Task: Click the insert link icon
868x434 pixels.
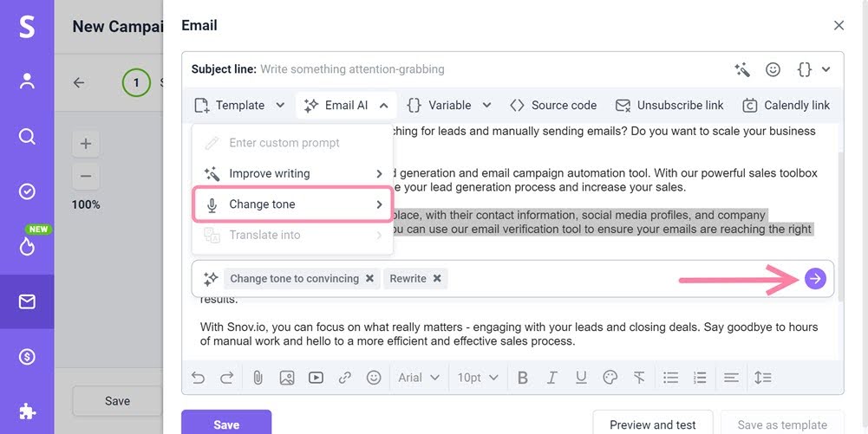Action: (345, 378)
